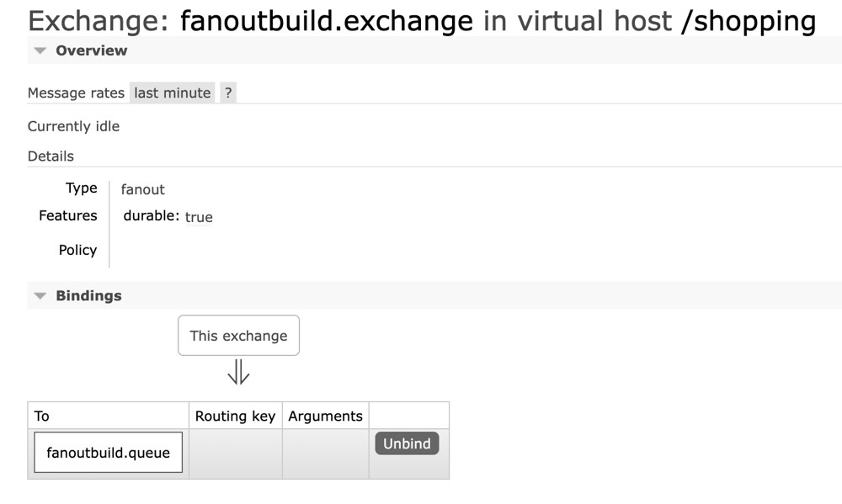Image resolution: width=842 pixels, height=504 pixels.
Task: Click the Overview section heading
Action: (91, 50)
